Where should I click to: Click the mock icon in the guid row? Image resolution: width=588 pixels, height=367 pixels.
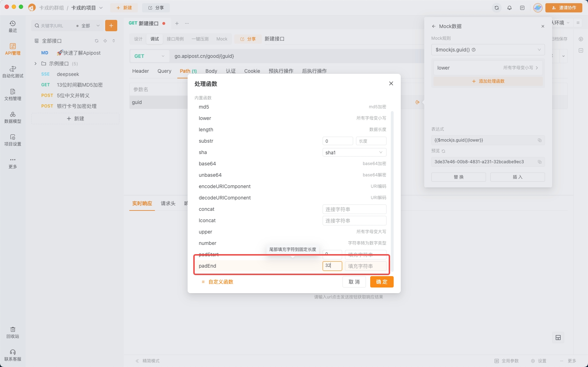click(x=417, y=102)
